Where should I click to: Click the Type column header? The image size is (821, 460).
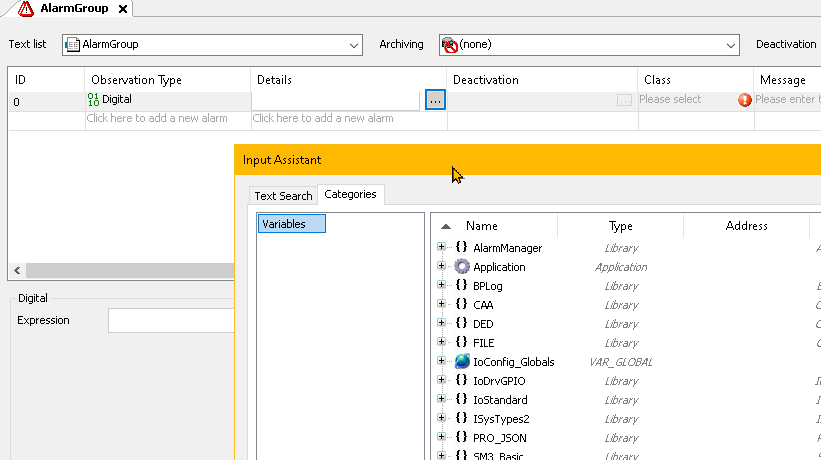(620, 226)
